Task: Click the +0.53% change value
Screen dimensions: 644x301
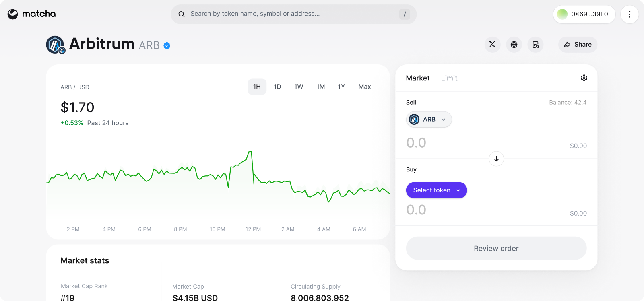Action: coord(72,123)
